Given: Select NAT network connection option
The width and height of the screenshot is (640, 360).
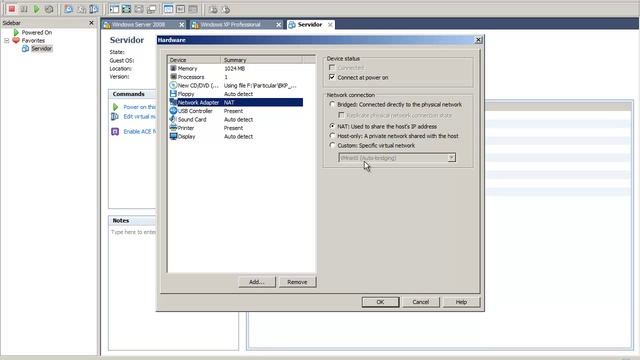Looking at the screenshot, I should 332,126.
